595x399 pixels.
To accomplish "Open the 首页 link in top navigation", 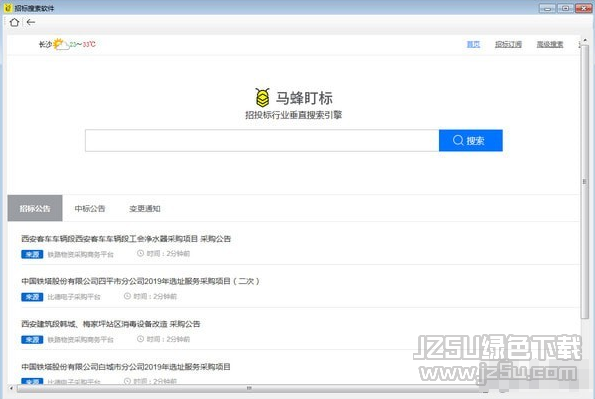I will 473,44.
